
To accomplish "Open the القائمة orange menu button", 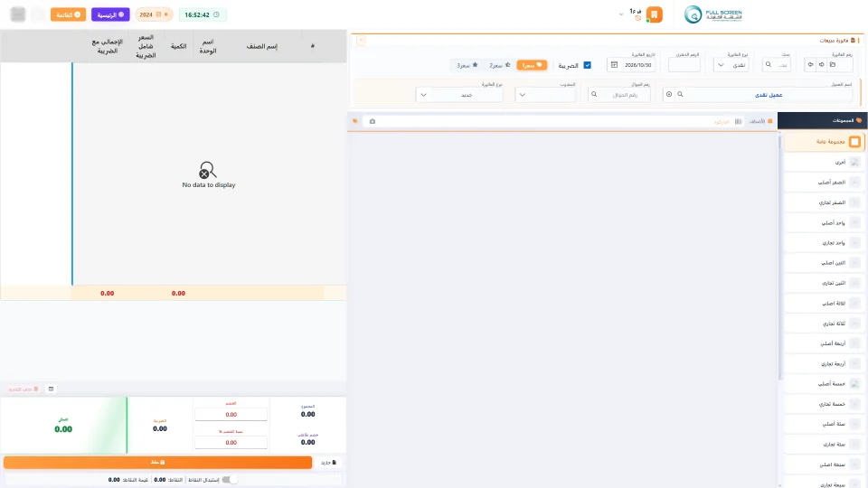I will coord(68,14).
